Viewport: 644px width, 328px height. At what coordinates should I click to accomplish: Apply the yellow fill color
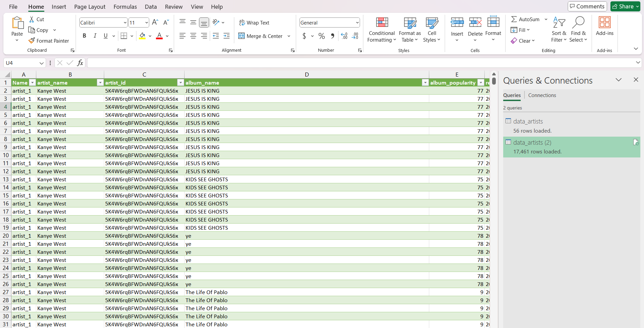point(143,36)
